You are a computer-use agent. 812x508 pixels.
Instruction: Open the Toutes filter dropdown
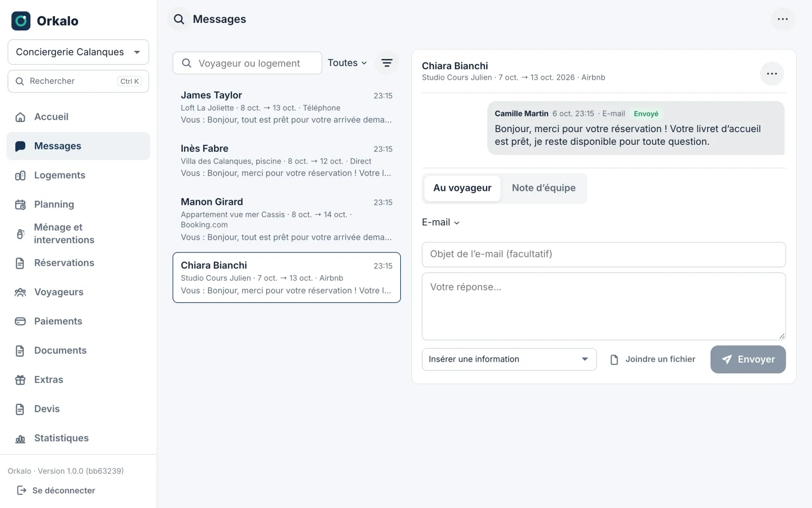point(347,63)
